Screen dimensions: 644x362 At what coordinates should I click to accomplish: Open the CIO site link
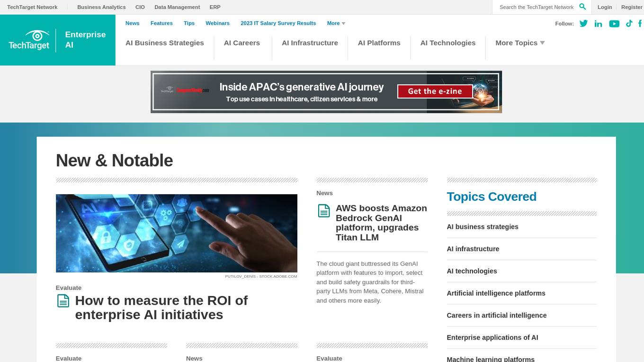[140, 7]
